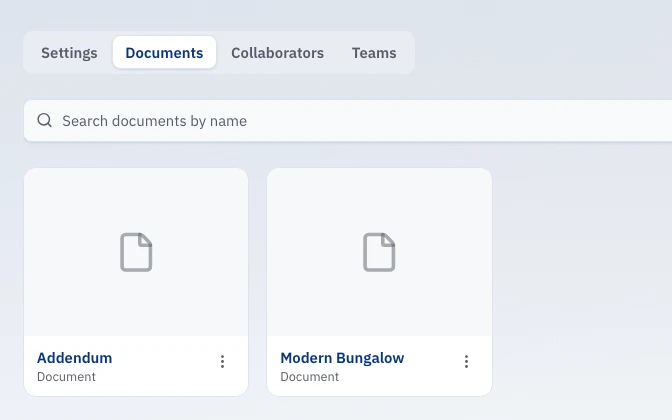This screenshot has width=672, height=420.
Task: Open the Addendum three-dot options menu
Action: tap(222, 361)
